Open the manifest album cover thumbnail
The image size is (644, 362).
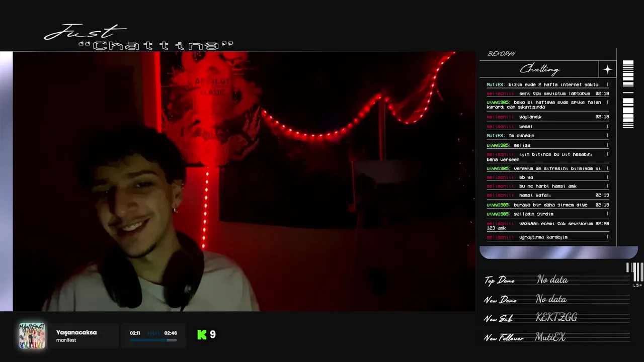32,336
